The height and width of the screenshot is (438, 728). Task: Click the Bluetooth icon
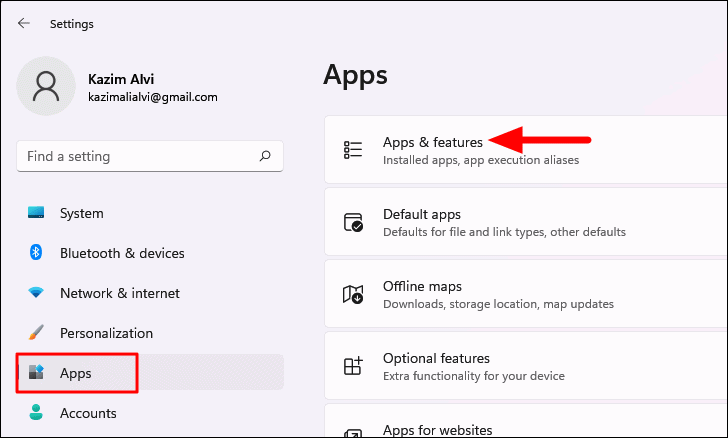tap(36, 252)
